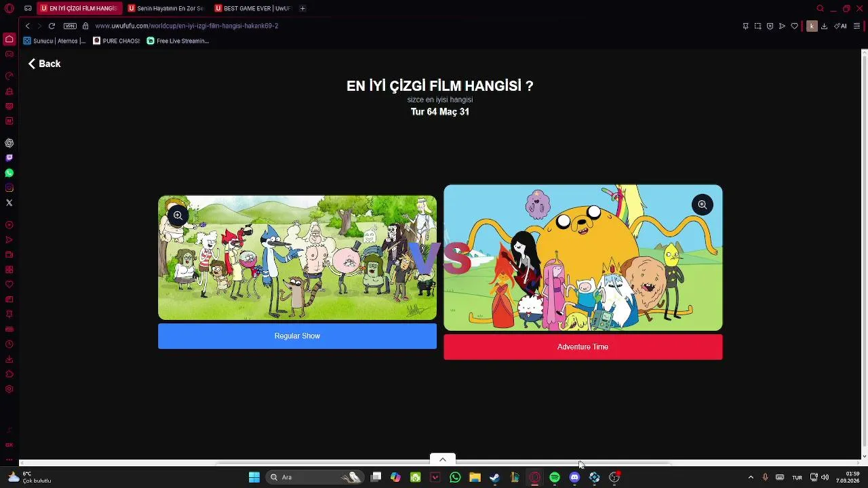Open a new tab with plus button
Screen dimensions: 868x488
pyautogui.click(x=302, y=8)
